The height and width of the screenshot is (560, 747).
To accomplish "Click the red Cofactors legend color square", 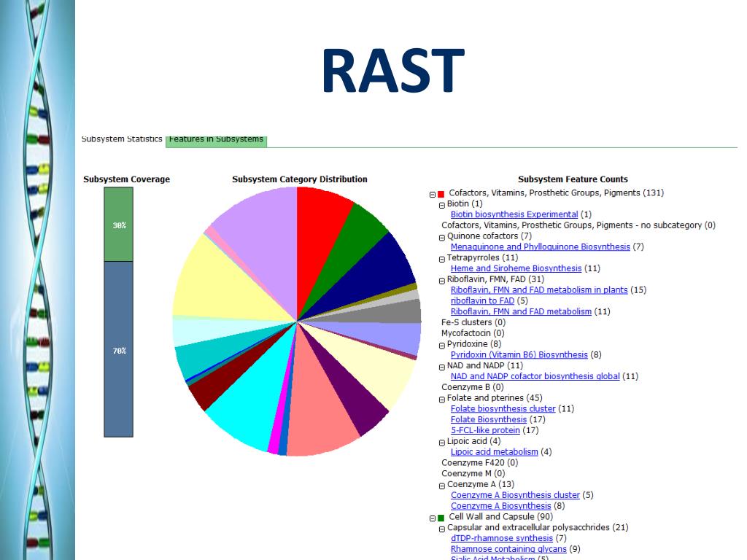I will [x=441, y=194].
